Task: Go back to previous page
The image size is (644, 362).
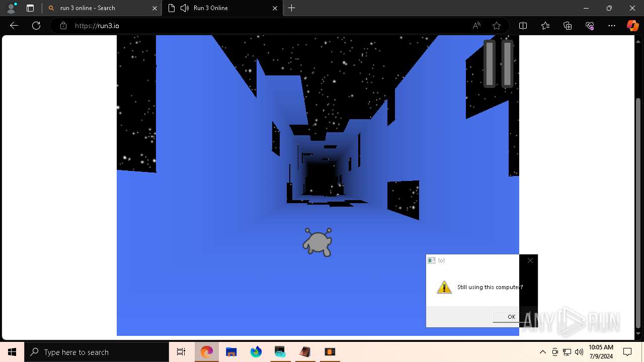Action: (14, 26)
